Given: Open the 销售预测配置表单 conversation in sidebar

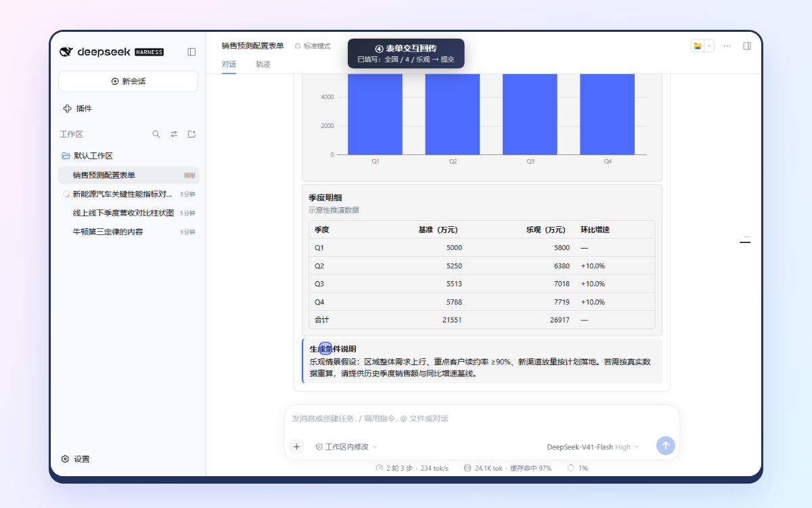Looking at the screenshot, I should pyautogui.click(x=129, y=175).
